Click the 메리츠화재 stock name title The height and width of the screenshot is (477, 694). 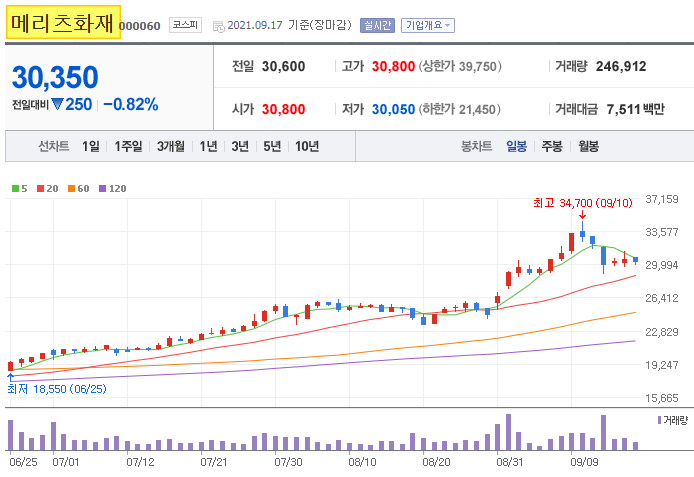pyautogui.click(x=63, y=22)
